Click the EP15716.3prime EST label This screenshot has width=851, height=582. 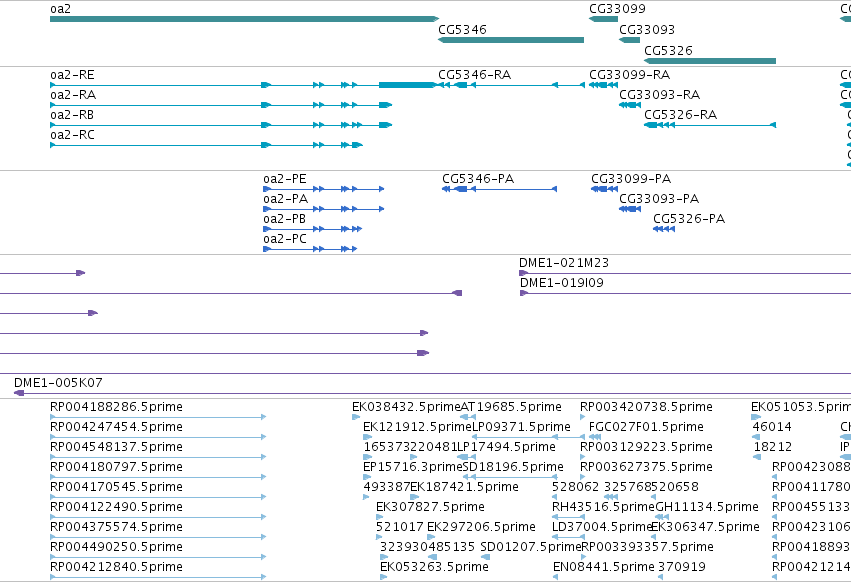[x=413, y=467]
